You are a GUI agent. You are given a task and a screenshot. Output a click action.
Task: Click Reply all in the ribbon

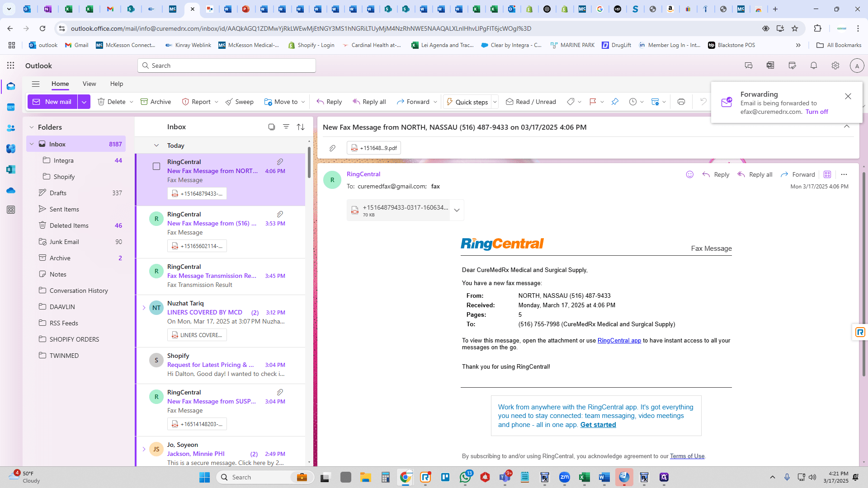pos(369,102)
